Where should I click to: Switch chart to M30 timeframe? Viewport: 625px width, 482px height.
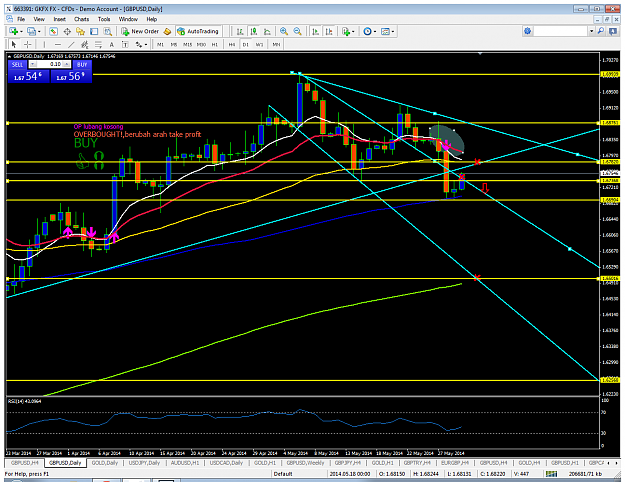201,44
